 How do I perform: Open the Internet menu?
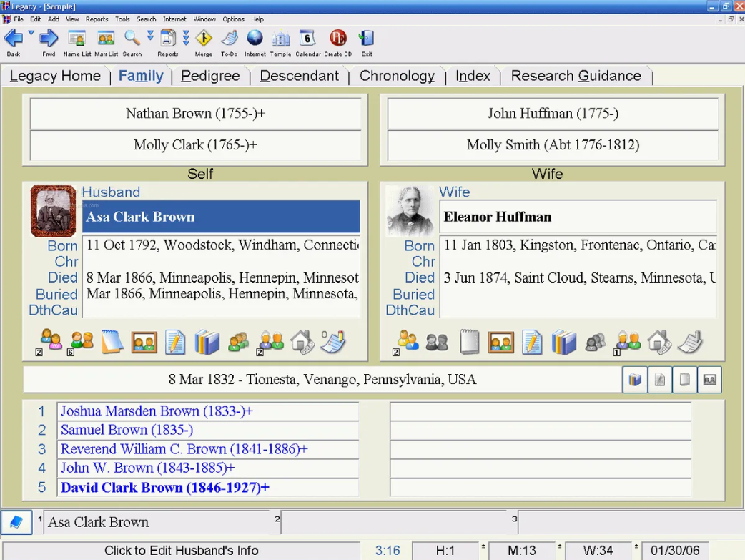coord(174,19)
